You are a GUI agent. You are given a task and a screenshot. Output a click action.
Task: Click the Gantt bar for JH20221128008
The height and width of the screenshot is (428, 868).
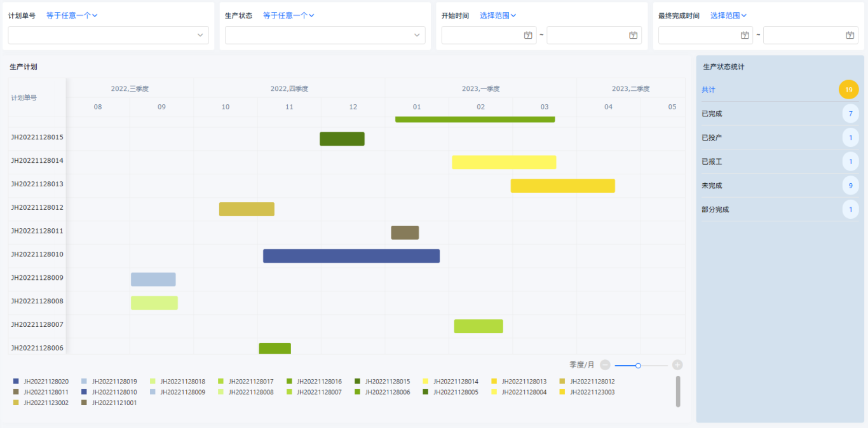click(154, 303)
